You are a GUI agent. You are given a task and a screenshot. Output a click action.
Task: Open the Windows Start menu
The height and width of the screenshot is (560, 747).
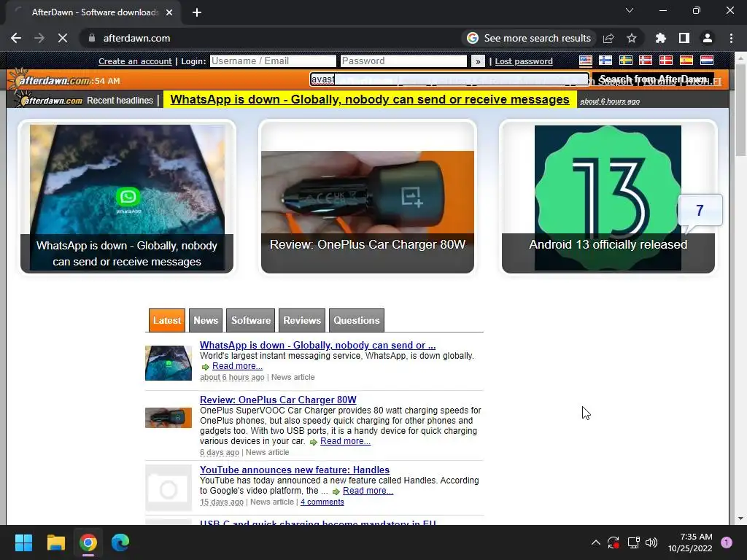coord(24,542)
